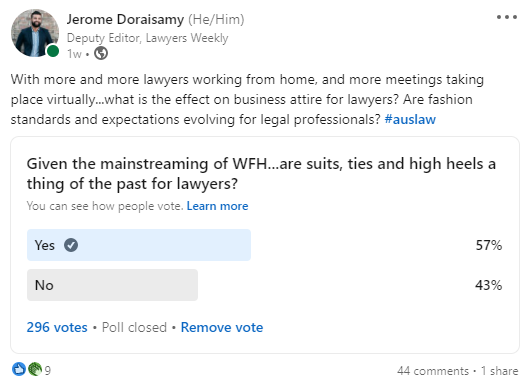Click the 43% result for No
This screenshot has width=531, height=387.
tap(489, 285)
